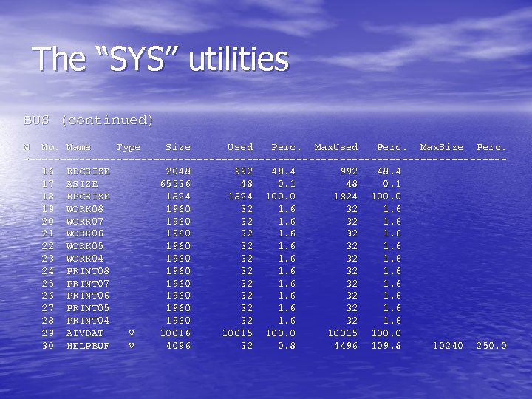The height and width of the screenshot is (399, 532).
Task: Click the size value 65536
Action: click(175, 184)
